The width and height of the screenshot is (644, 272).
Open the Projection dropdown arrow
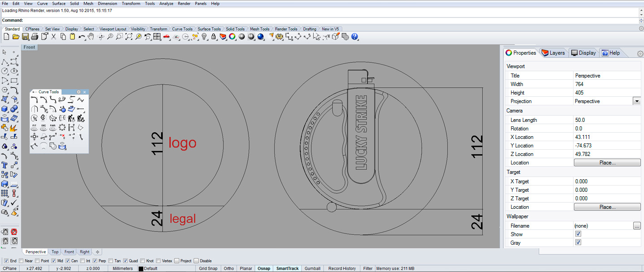click(x=636, y=101)
